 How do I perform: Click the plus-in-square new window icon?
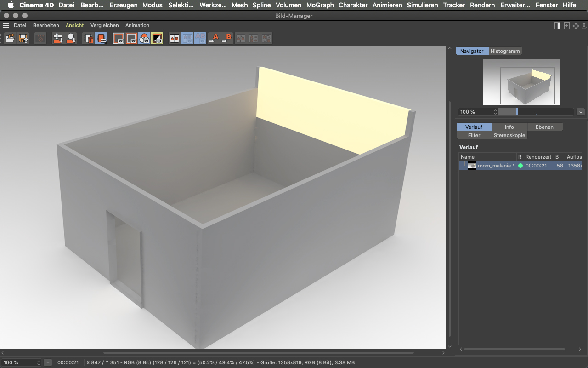point(567,26)
